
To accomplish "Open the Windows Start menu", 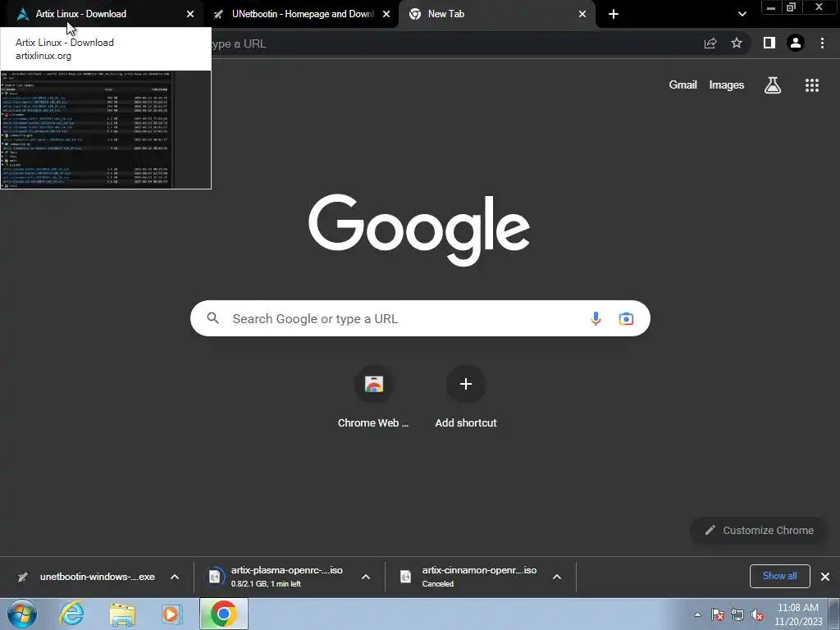I will tap(21, 614).
